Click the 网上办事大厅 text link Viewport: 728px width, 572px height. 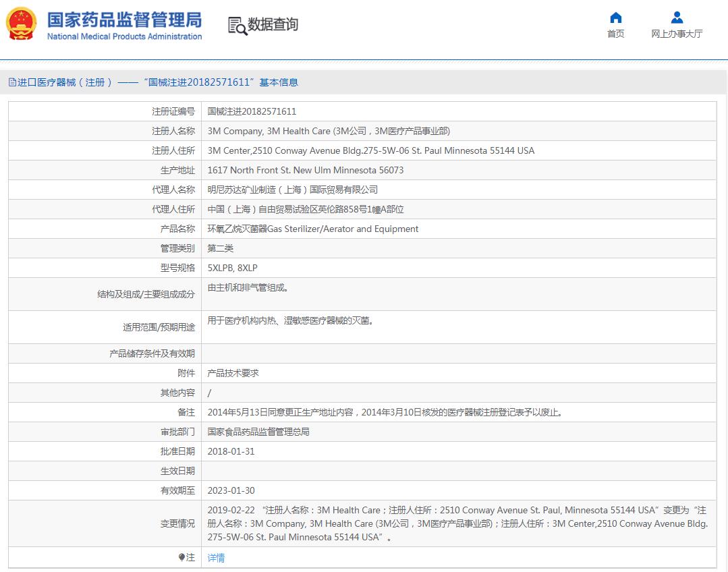(x=677, y=34)
